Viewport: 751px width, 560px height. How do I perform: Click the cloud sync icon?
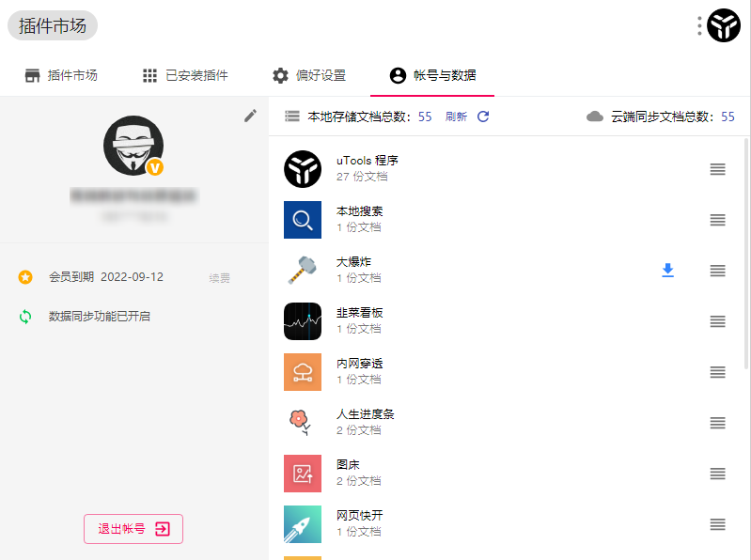(595, 117)
